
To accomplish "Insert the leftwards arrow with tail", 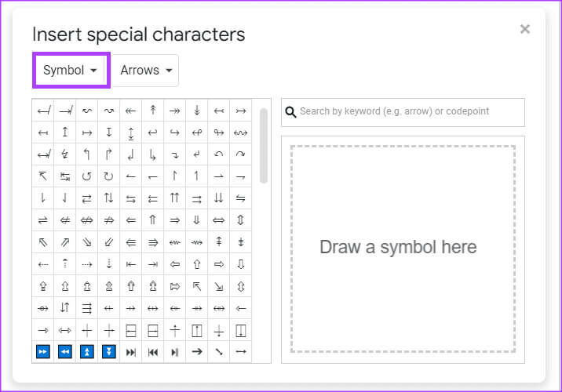I will [219, 111].
